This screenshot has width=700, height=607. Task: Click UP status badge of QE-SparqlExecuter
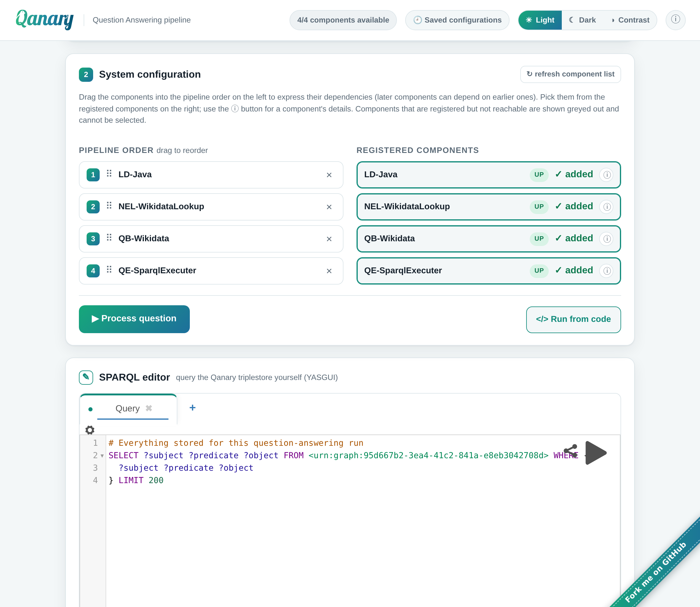539,271
